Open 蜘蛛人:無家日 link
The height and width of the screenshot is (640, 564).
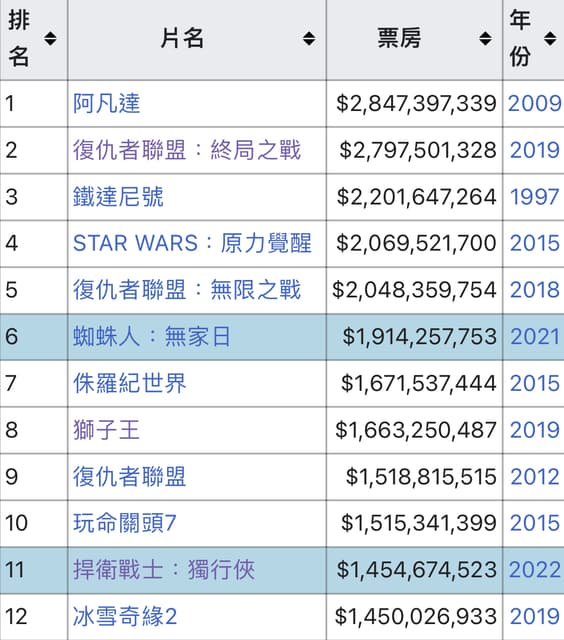152,337
